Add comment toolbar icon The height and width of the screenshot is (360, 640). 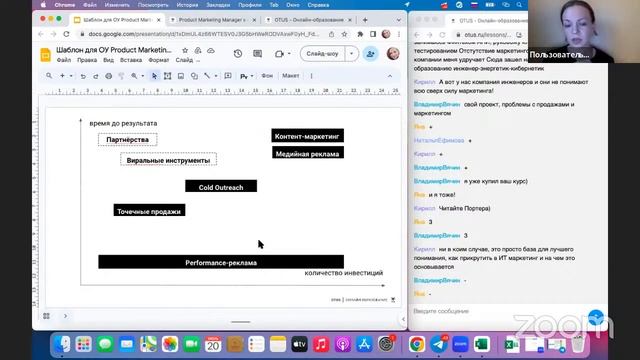click(x=228, y=76)
